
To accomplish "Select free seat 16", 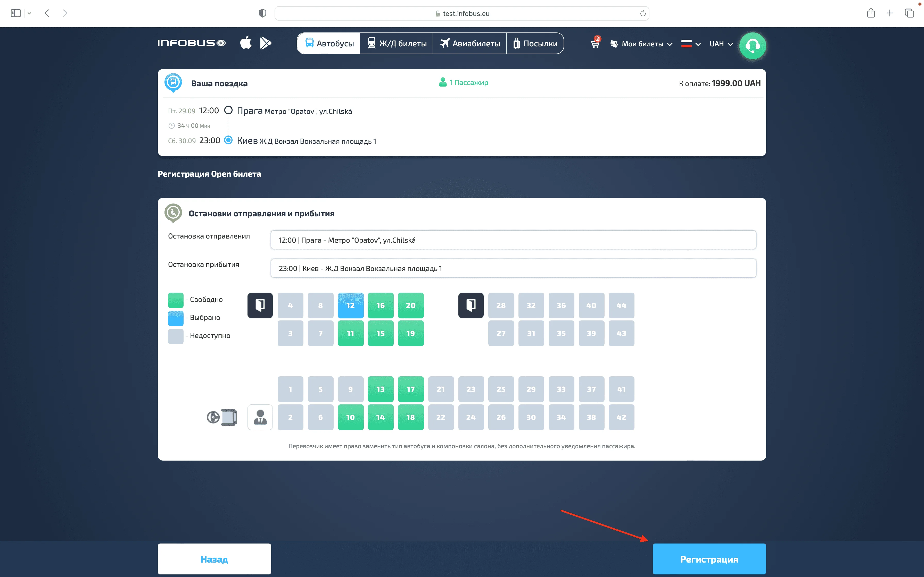I will (380, 305).
